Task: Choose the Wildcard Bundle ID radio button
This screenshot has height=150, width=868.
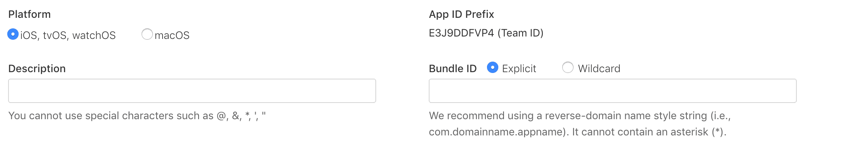Action: (568, 67)
